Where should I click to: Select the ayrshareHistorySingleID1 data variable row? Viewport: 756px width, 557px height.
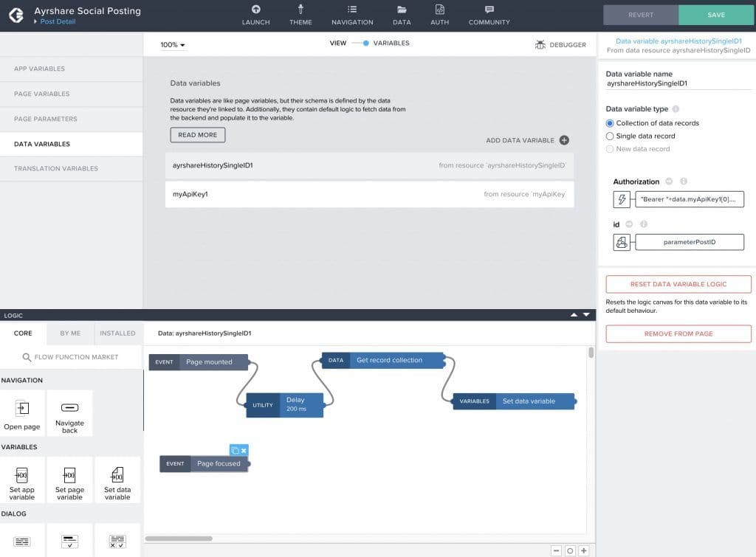click(369, 166)
